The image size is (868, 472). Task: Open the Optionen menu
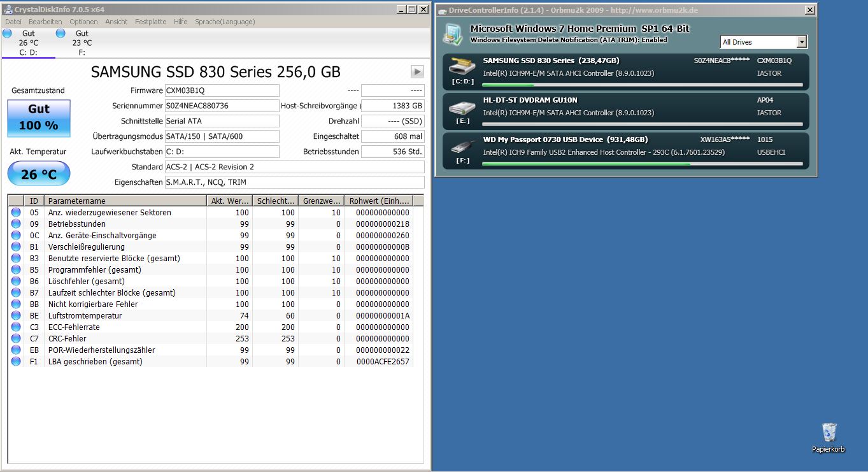[83, 22]
